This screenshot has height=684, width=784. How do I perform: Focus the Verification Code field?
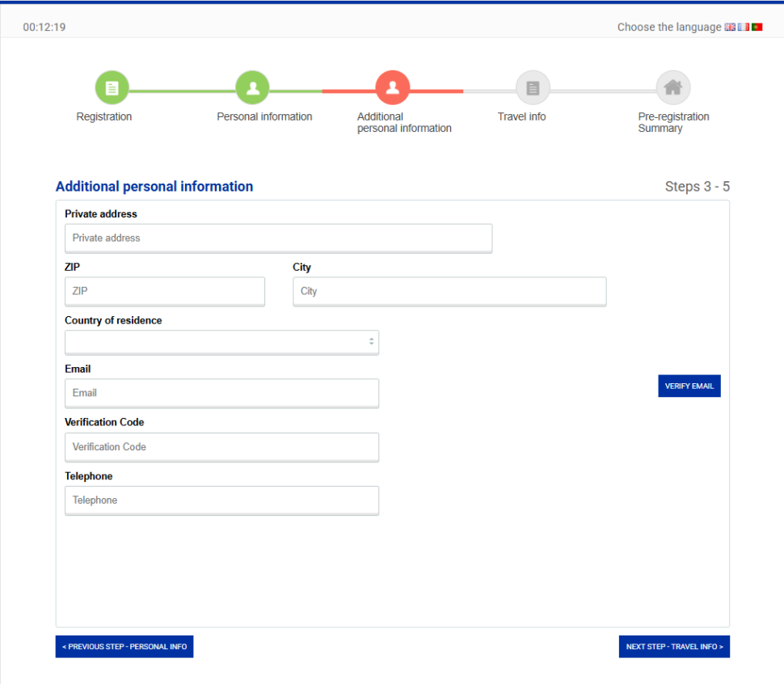click(221, 447)
